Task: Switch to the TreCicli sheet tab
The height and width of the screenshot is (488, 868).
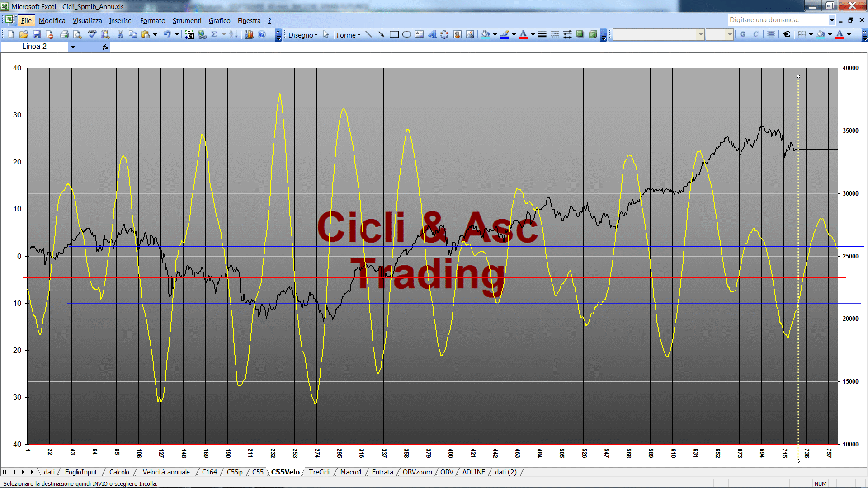Action: pyautogui.click(x=319, y=472)
